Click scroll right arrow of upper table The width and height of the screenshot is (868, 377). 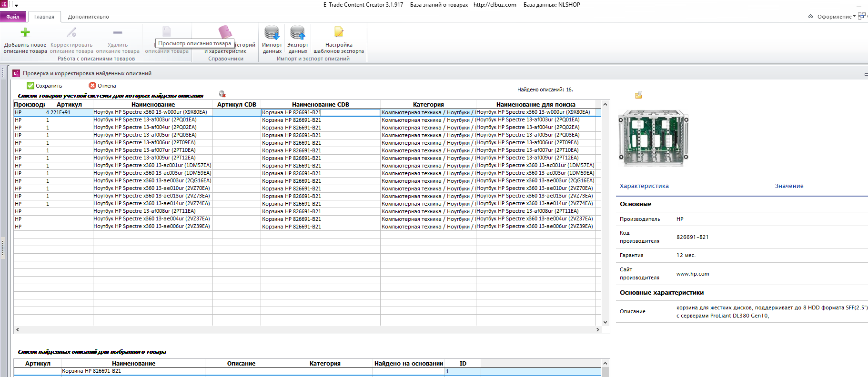point(597,329)
